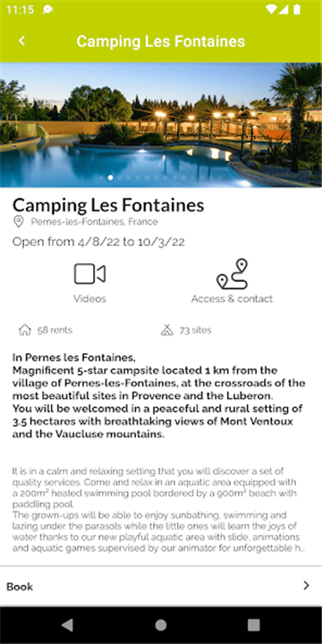
Task: Tap the 73 sites count
Action: (x=195, y=330)
